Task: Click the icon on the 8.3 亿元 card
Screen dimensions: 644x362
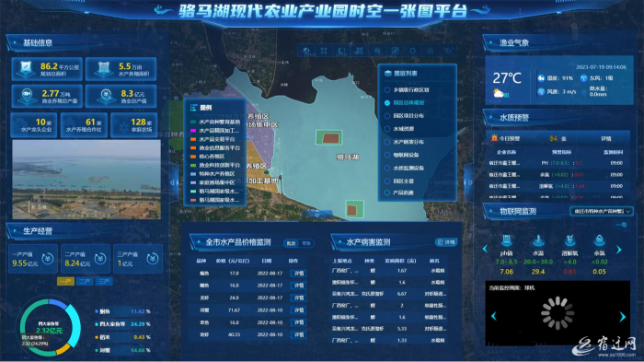Action: pyautogui.click(x=107, y=96)
